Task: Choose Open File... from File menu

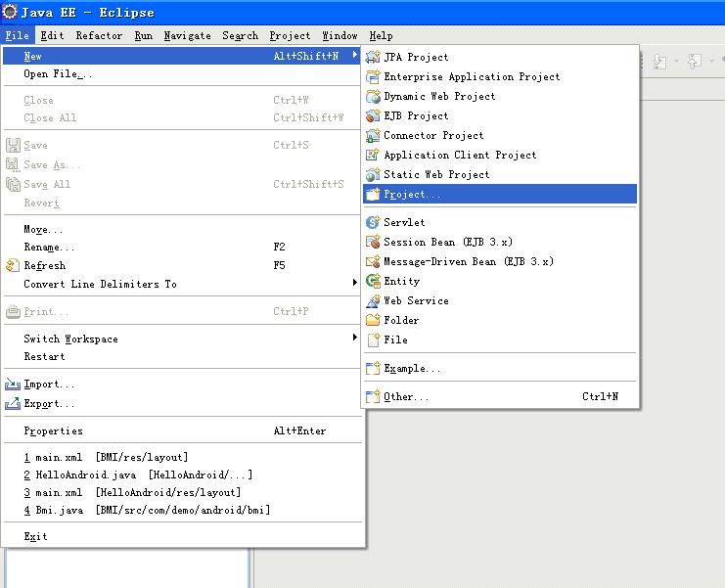Action: pyautogui.click(x=182, y=74)
